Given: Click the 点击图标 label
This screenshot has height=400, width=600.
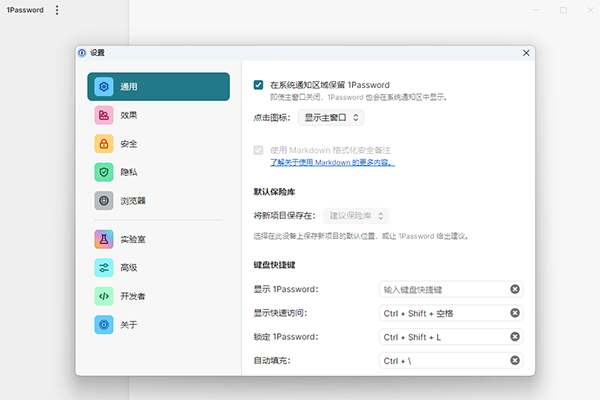Looking at the screenshot, I should tap(272, 118).
